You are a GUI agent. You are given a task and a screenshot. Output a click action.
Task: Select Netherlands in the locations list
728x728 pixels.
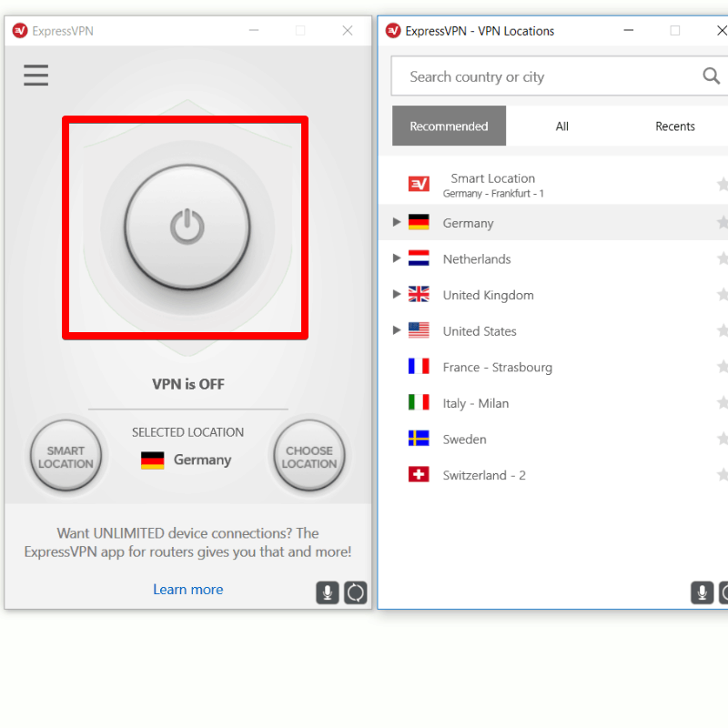(553, 258)
